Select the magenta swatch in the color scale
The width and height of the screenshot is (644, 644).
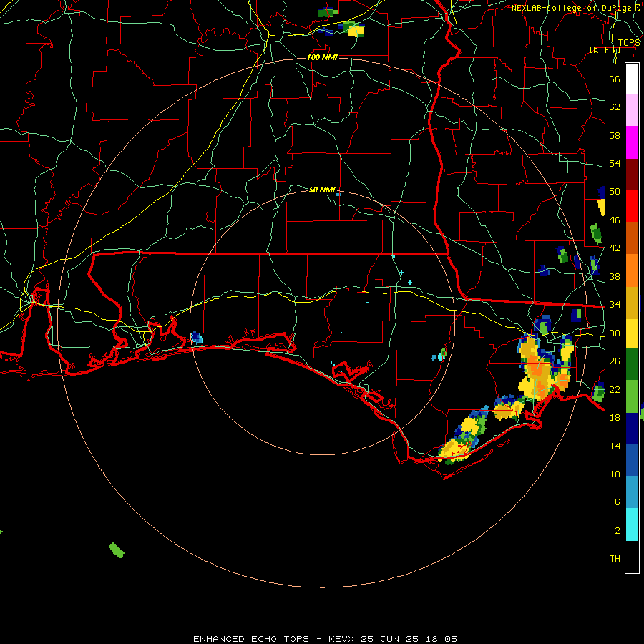[x=632, y=142]
